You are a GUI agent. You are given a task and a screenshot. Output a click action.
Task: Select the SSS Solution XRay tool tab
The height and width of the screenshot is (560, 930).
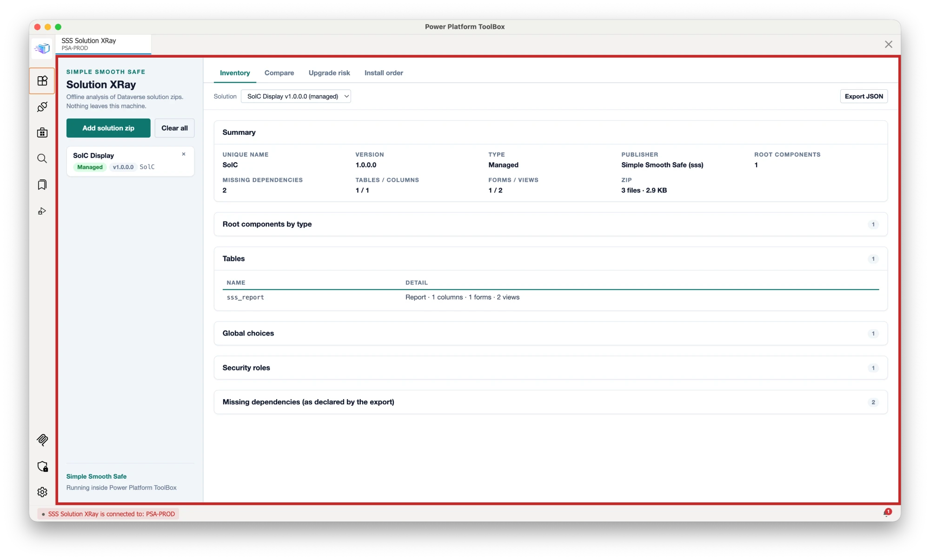(x=103, y=44)
